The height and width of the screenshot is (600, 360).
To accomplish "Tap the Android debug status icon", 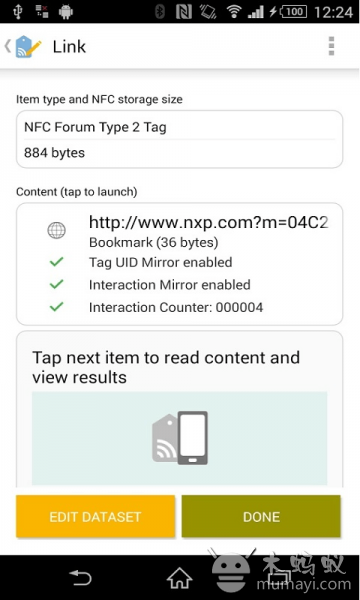I will (x=66, y=12).
